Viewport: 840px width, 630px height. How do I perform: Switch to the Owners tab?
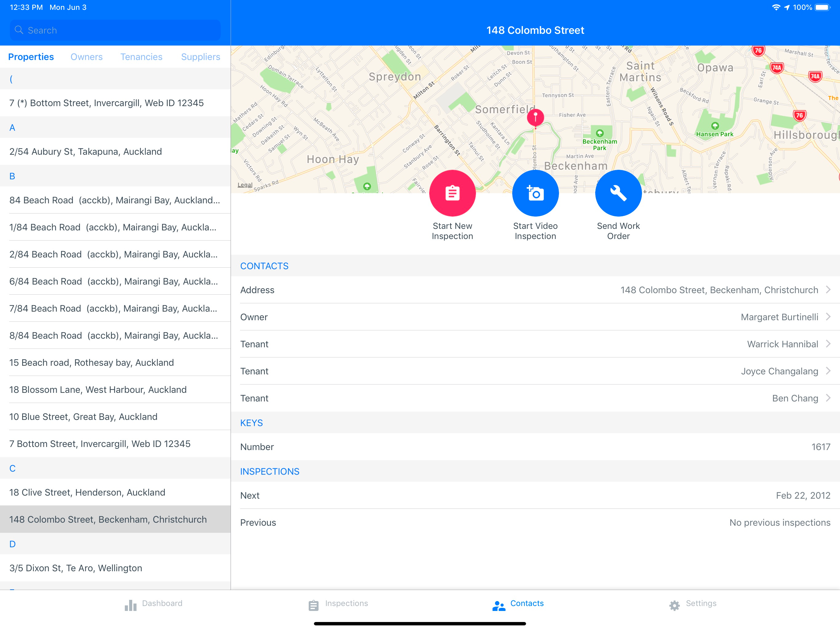(87, 57)
